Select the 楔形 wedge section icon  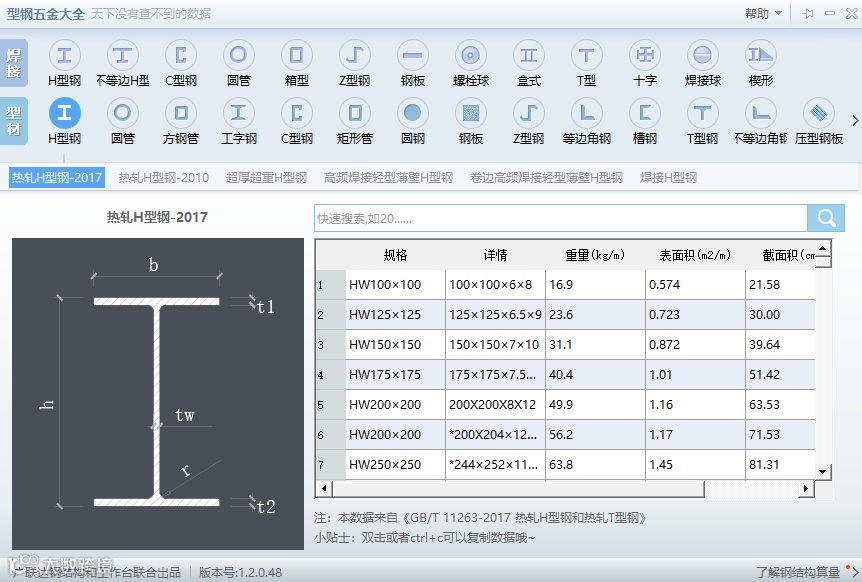click(x=760, y=56)
